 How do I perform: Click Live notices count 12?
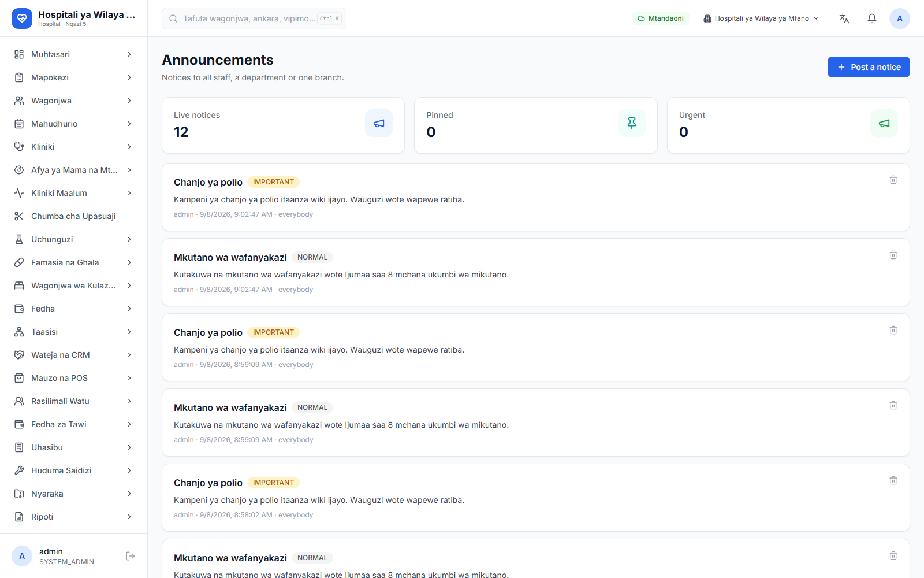(181, 132)
